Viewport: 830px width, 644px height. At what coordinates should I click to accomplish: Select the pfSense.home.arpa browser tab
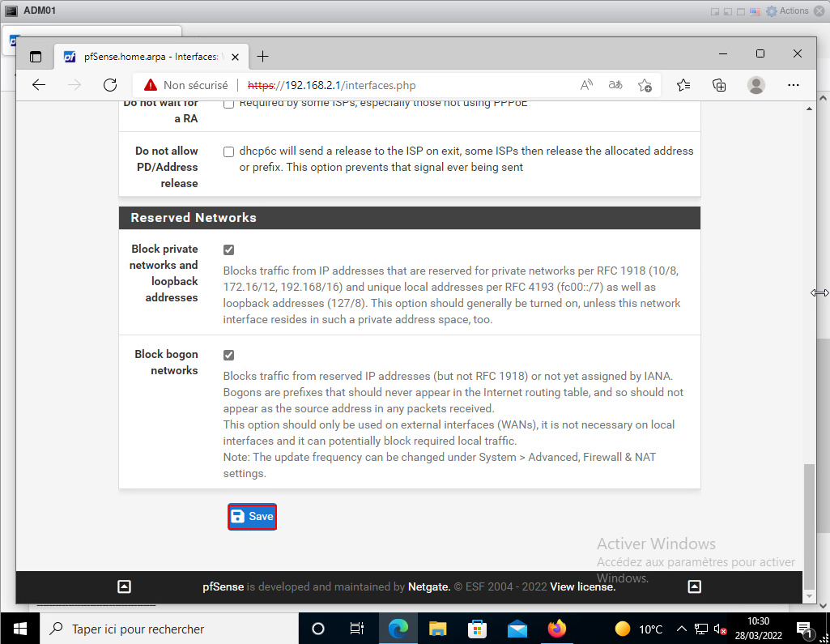click(x=138, y=57)
